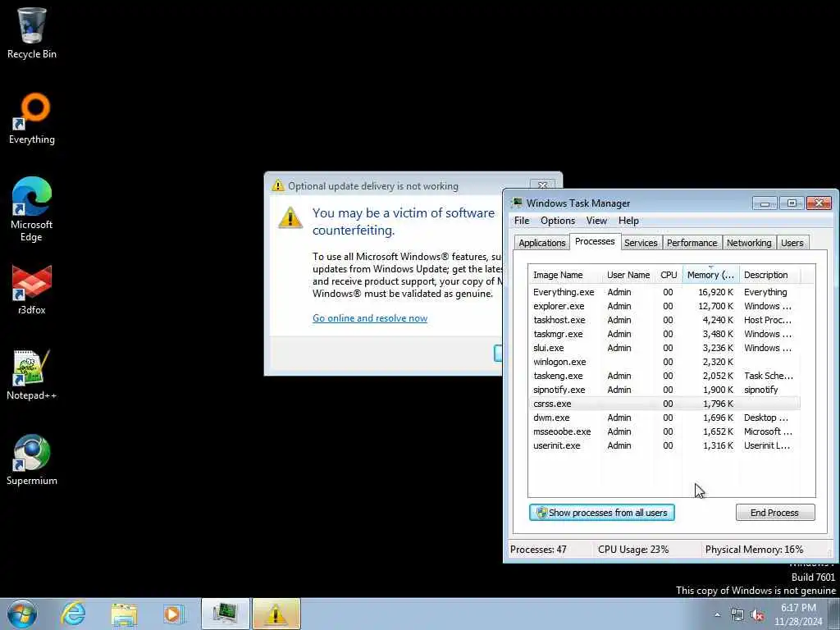The image size is (840, 630).
Task: Switch to the Users tab
Action: [792, 243]
